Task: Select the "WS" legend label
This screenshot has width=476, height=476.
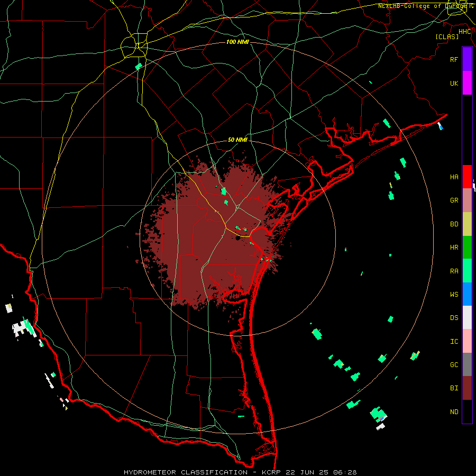Action: click(454, 295)
